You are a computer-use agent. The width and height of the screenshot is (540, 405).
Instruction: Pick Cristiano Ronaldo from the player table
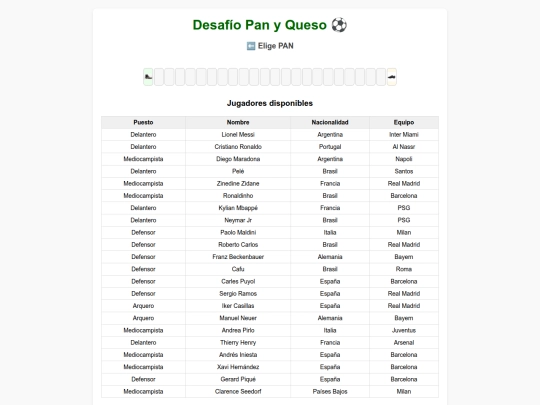click(x=270, y=147)
